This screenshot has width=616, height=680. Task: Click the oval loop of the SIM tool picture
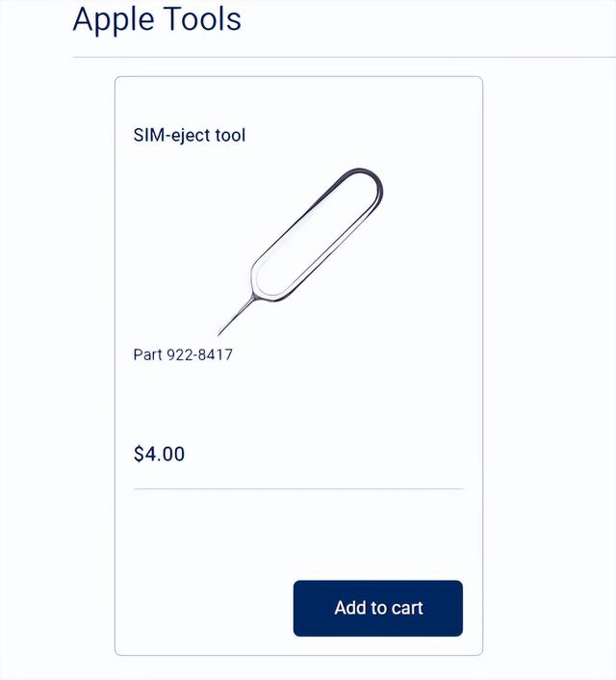pos(318,234)
